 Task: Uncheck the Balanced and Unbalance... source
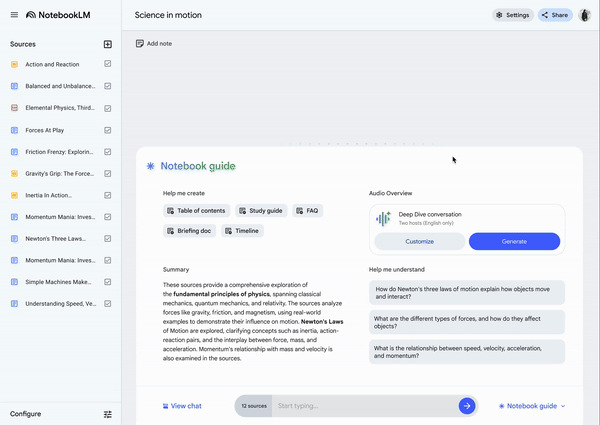(108, 86)
